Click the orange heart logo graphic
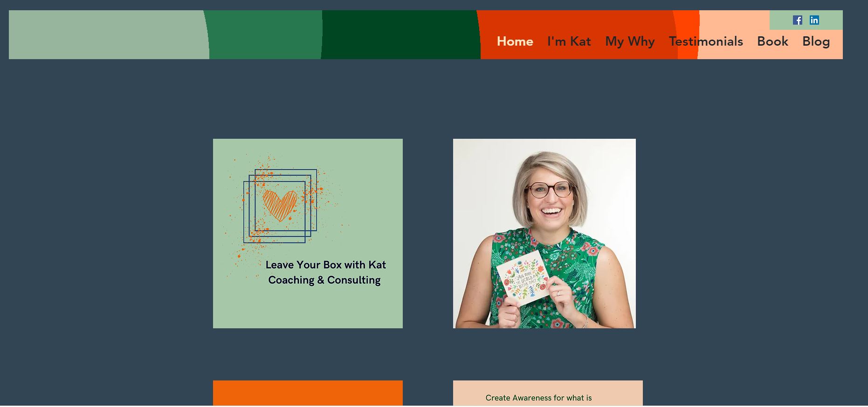 pos(280,206)
